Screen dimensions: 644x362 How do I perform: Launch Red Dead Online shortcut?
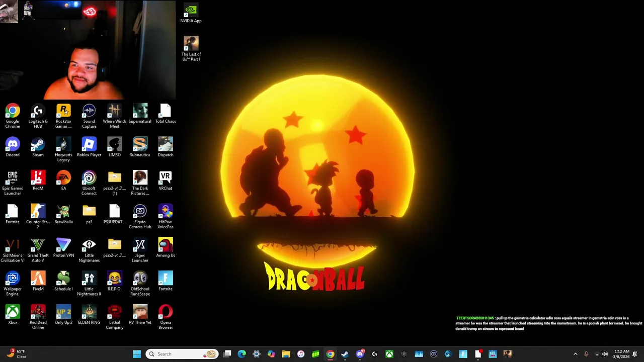click(x=38, y=317)
